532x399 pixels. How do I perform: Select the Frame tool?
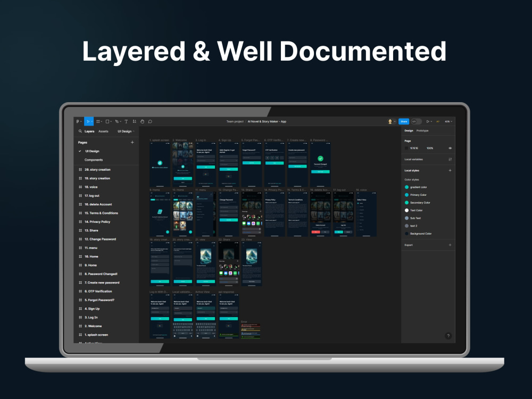coord(98,121)
